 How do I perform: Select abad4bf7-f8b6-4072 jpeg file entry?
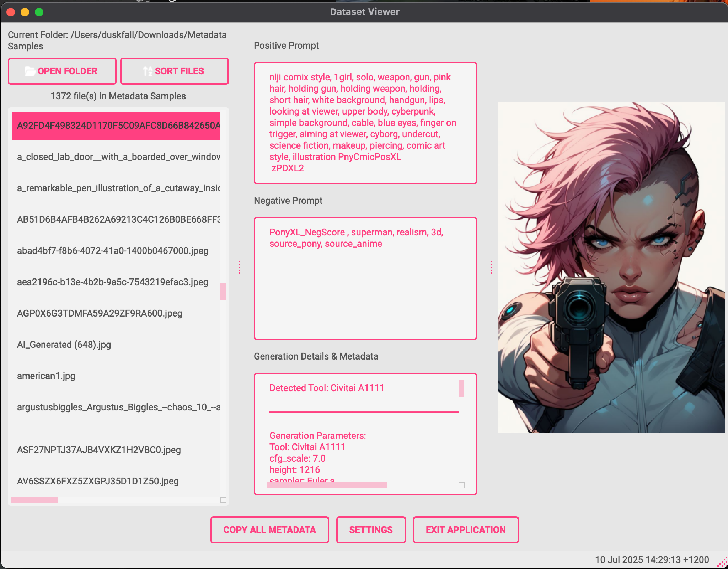pyautogui.click(x=112, y=251)
